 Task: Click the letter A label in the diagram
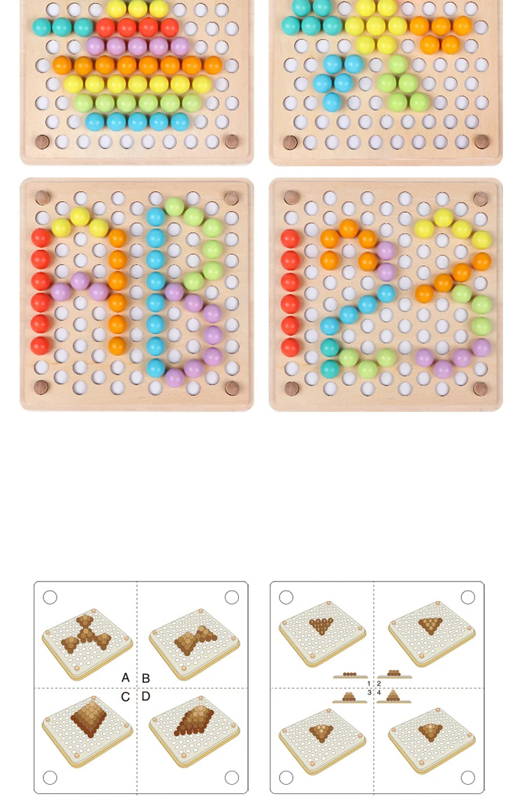pos(126,677)
